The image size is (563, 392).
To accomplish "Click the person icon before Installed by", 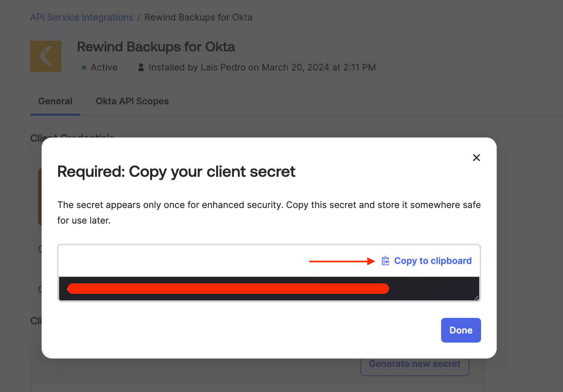I will click(x=141, y=67).
